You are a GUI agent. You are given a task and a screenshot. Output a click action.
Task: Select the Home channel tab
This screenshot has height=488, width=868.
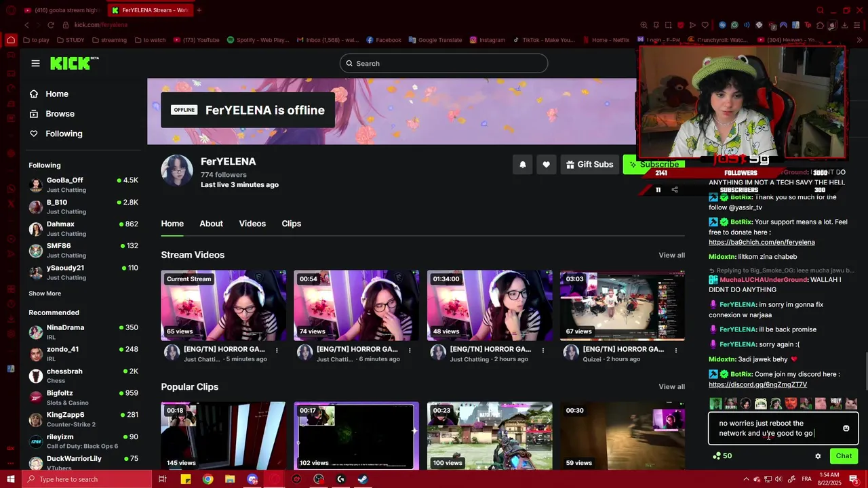tap(172, 224)
